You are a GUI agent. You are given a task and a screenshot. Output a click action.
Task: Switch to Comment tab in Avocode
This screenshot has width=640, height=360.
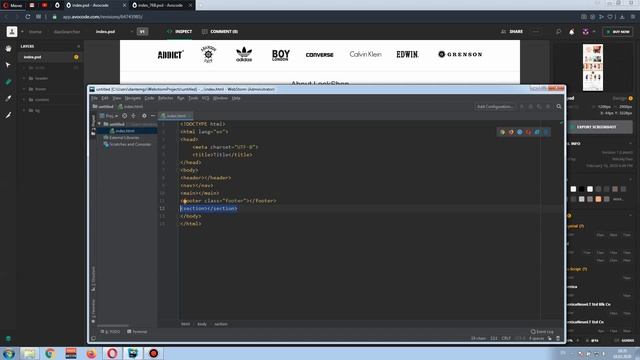220,31
